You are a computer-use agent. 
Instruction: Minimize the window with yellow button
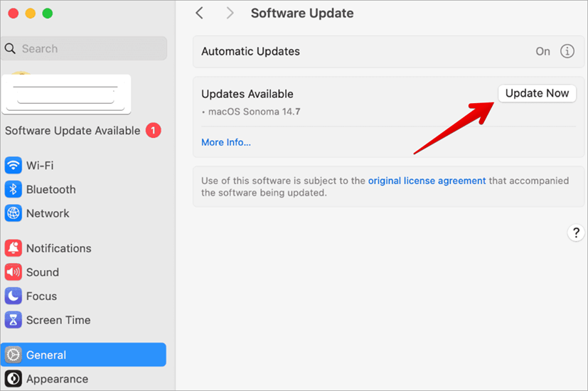[31, 14]
